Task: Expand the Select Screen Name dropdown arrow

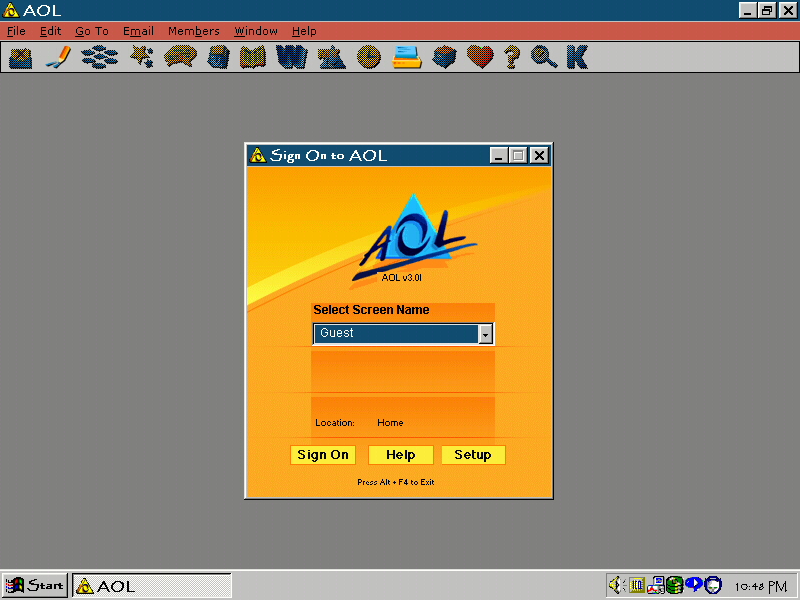Action: [486, 334]
